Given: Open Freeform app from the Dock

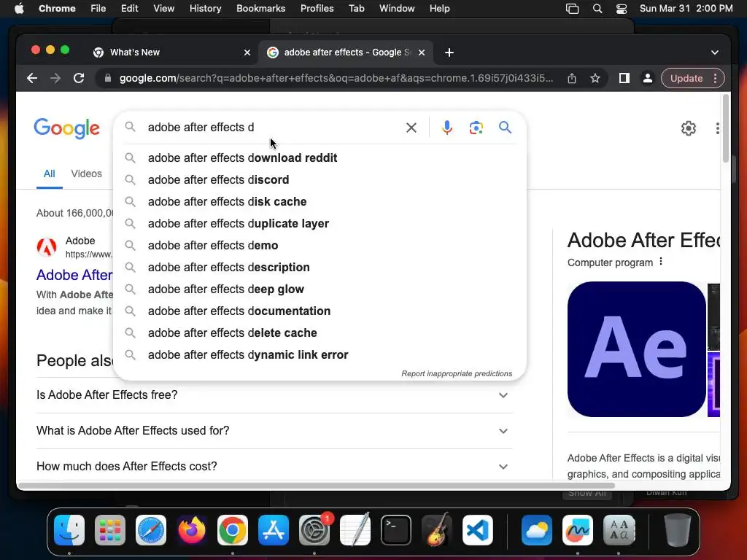Looking at the screenshot, I should point(578,530).
